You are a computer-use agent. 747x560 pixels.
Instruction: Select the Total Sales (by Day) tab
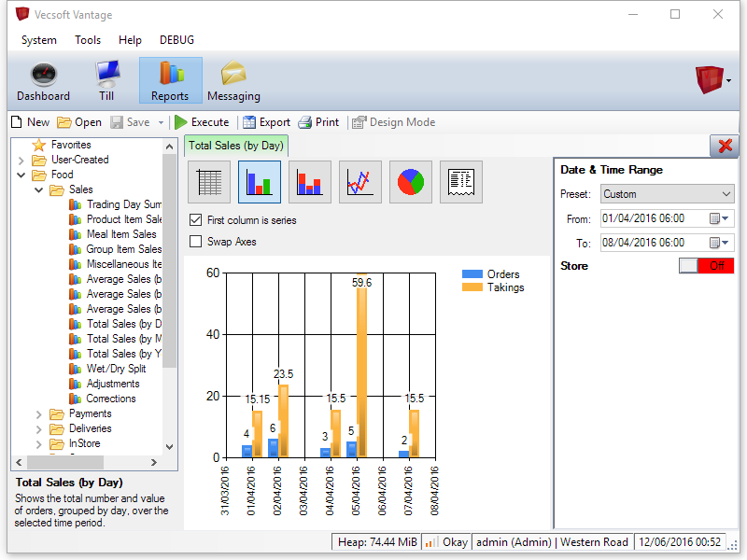point(235,146)
